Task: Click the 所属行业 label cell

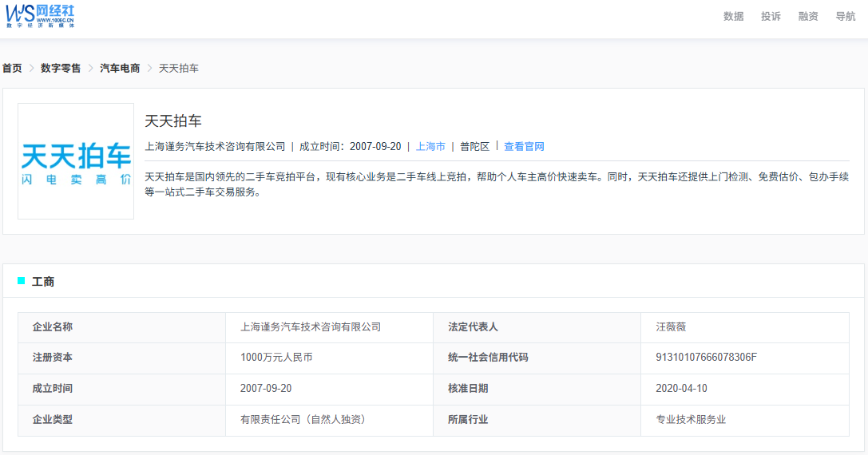Action: pos(537,420)
